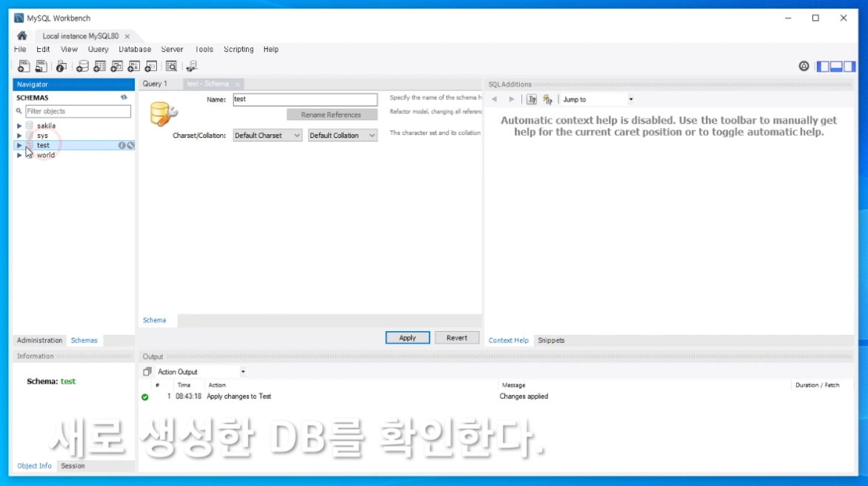Go to the home screen icon

point(22,36)
